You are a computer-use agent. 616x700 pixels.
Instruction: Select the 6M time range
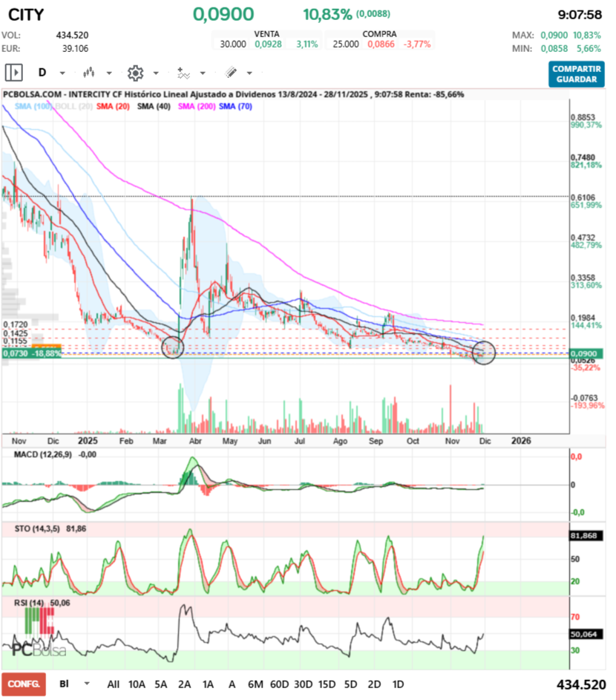coord(255,684)
